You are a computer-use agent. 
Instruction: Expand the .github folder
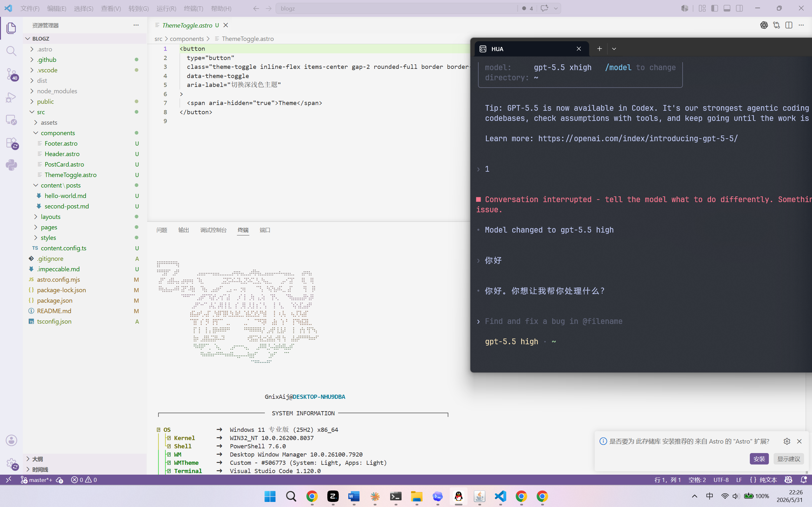pyautogui.click(x=85, y=60)
